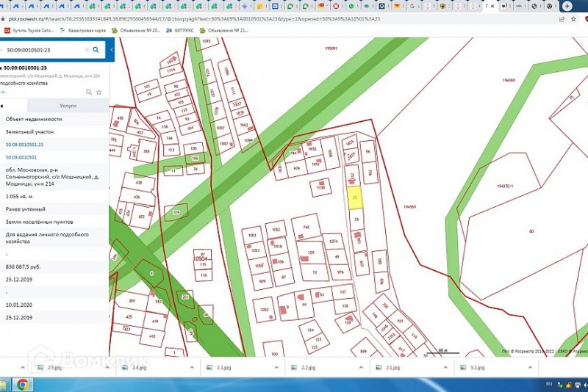
Task: Click the Chrome icon in Windows taskbar
Action: click(x=23, y=385)
